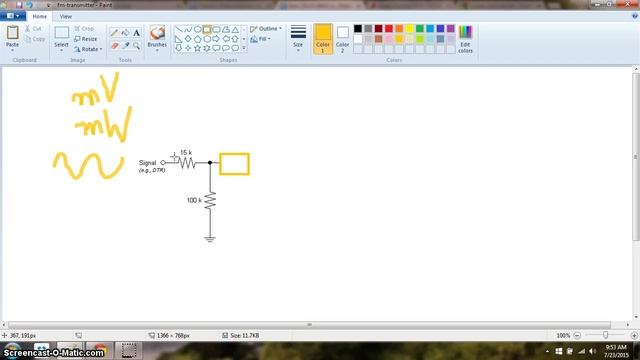The width and height of the screenshot is (640, 360).
Task: Open the Paste dropdown arrow
Action: [12, 50]
